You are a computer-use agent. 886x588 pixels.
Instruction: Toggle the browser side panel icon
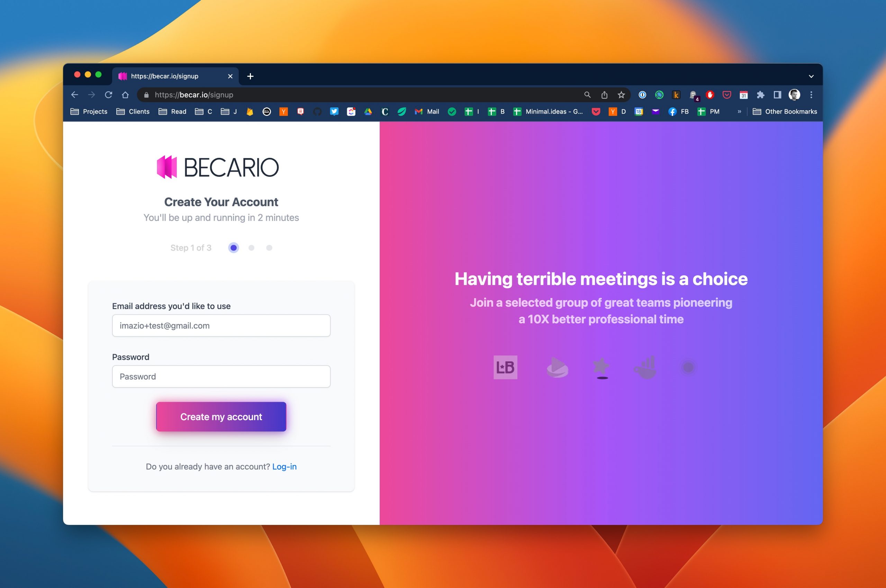(x=777, y=95)
